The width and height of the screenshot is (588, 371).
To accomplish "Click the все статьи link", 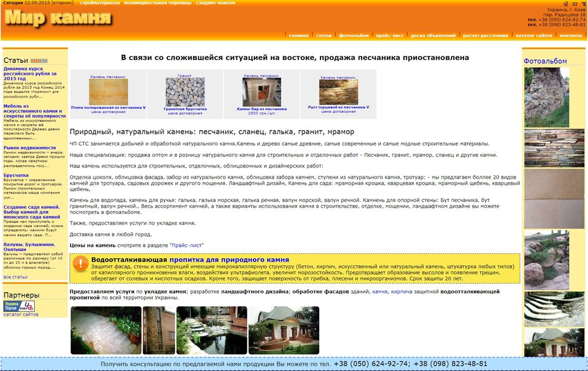I will (x=15, y=277).
